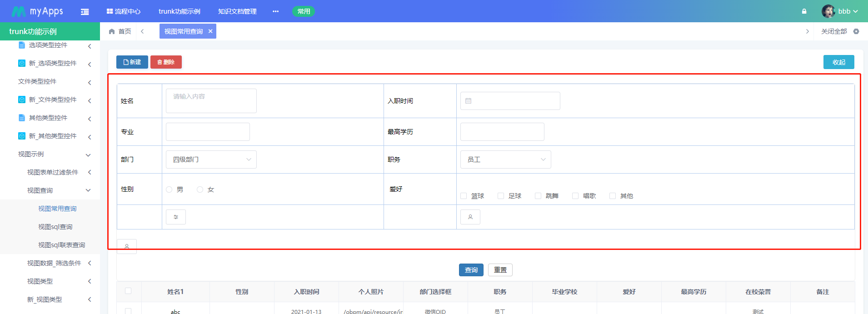Click the lock icon in header
Viewport: 868px width, 314px height.
click(x=804, y=11)
